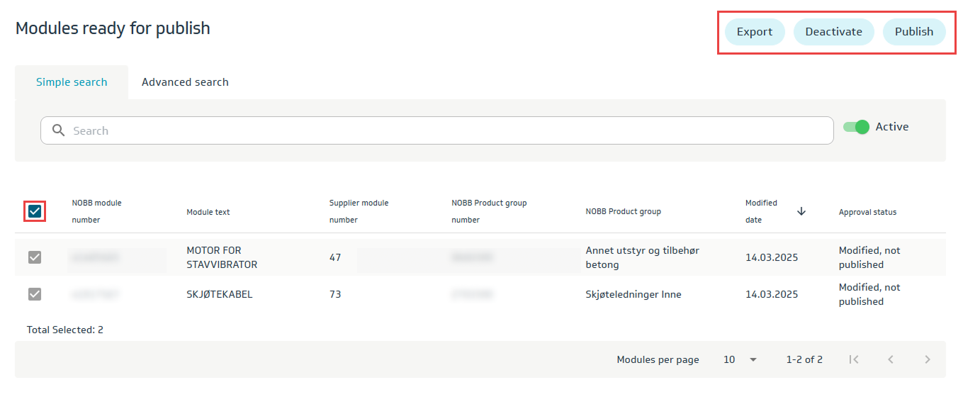Toggle the Active switch off
Image resolution: width=980 pixels, height=409 pixels.
tap(856, 127)
